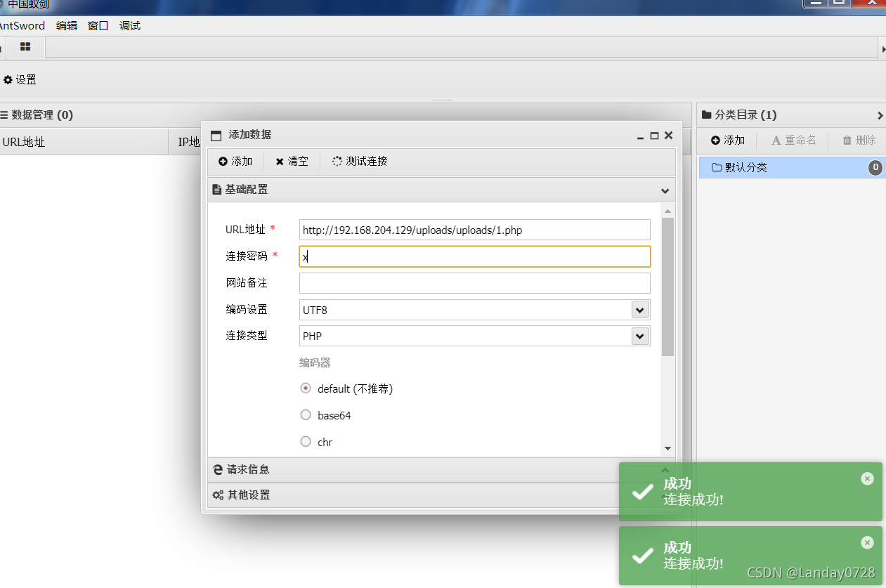The height and width of the screenshot is (588, 886).
Task: Open the 编辑 menu
Action: coord(67,26)
